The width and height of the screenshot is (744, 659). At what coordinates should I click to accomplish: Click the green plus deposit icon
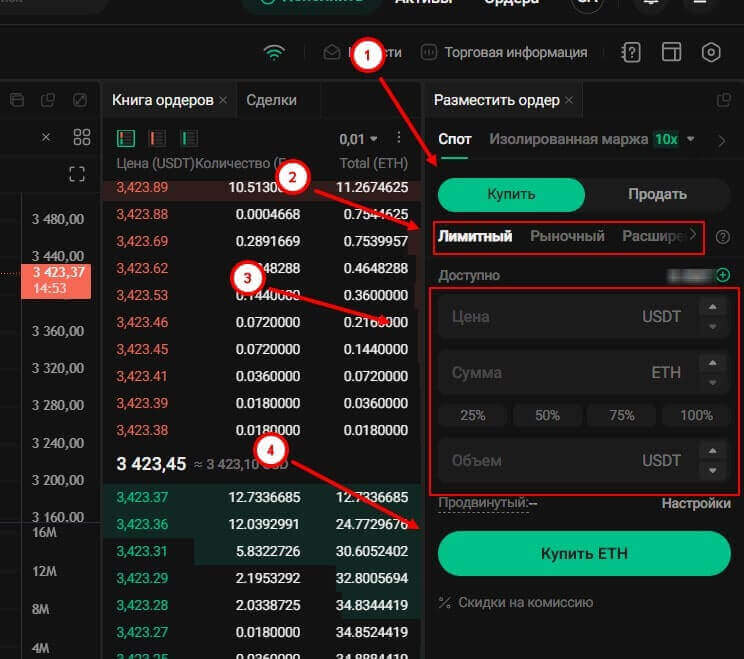[x=723, y=275]
